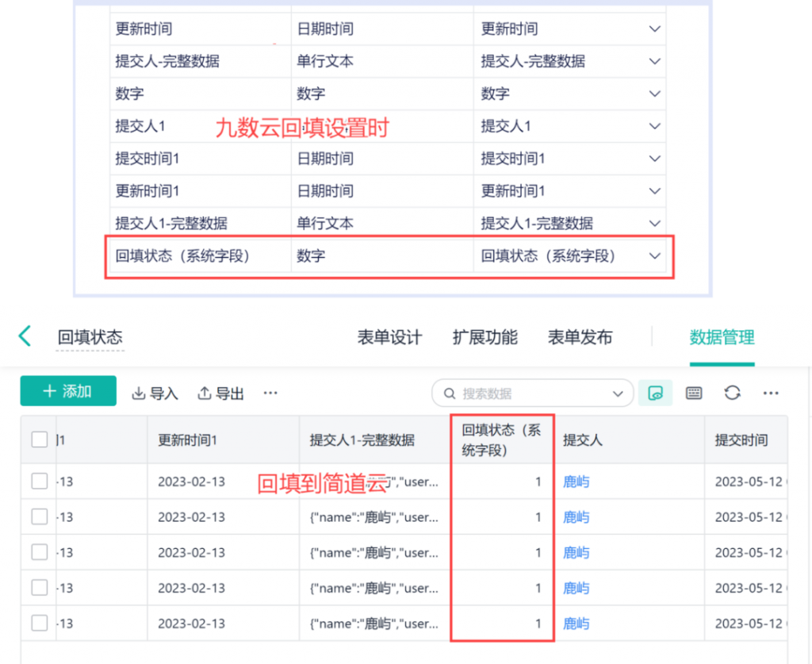Click the green 添加 button
This screenshot has width=812, height=664.
68,392
